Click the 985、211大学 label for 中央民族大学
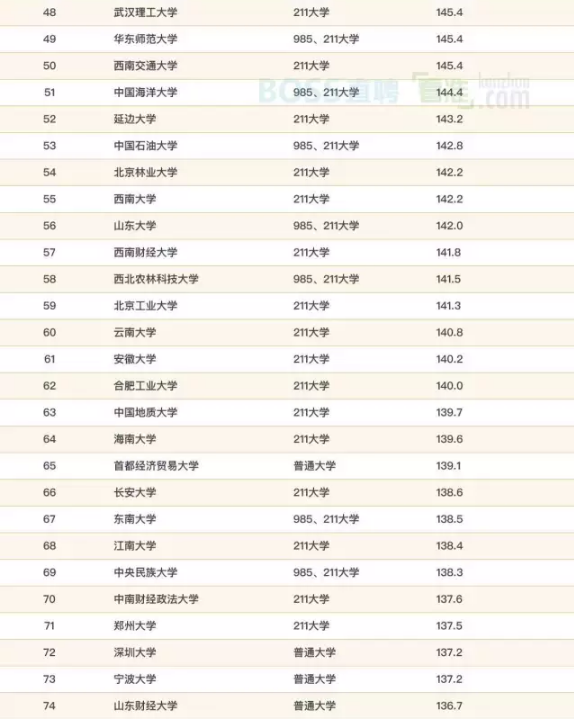 pyautogui.click(x=326, y=572)
